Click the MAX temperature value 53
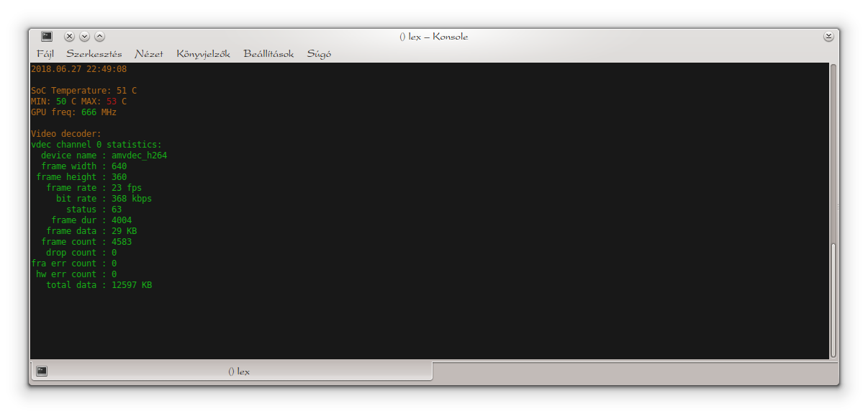This screenshot has width=868, height=414. click(x=112, y=102)
